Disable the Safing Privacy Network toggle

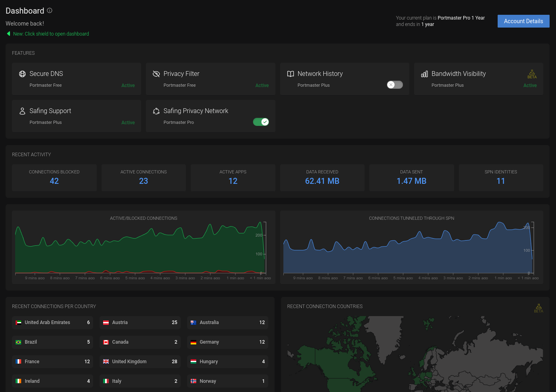click(261, 122)
